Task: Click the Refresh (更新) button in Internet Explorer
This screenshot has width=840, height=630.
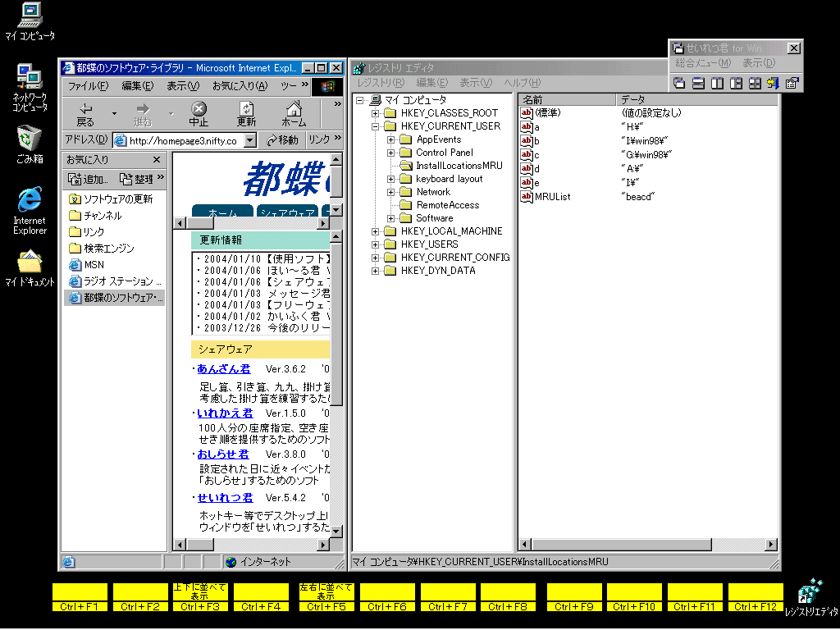Action: coord(246,114)
